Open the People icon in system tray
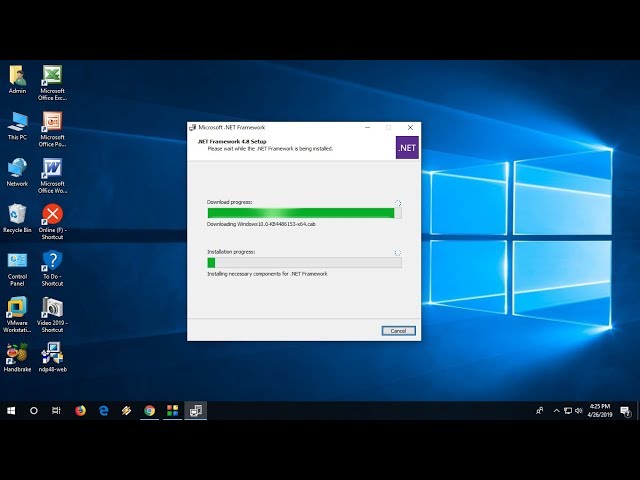The height and width of the screenshot is (480, 640). pyautogui.click(x=540, y=411)
